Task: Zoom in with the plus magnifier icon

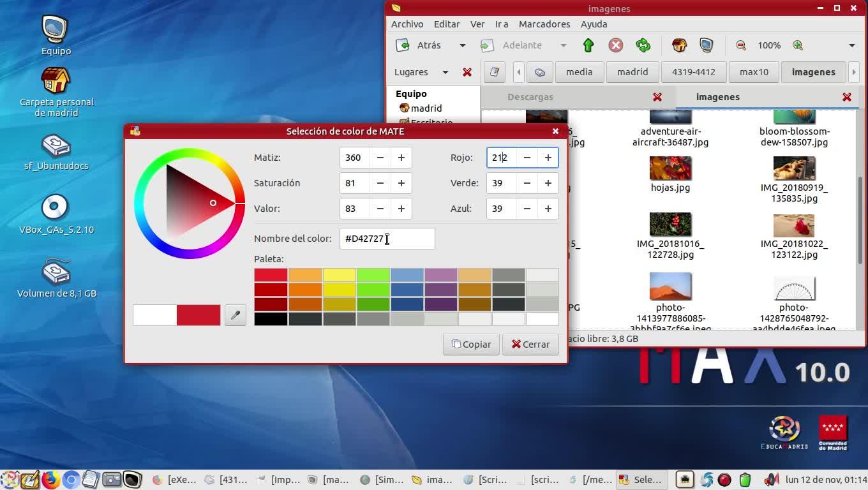Action: (797, 45)
